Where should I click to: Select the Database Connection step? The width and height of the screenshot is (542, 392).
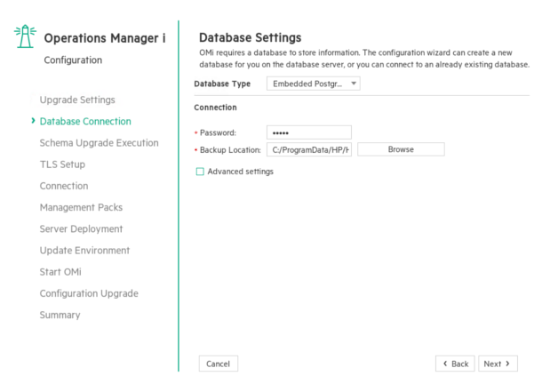point(85,121)
